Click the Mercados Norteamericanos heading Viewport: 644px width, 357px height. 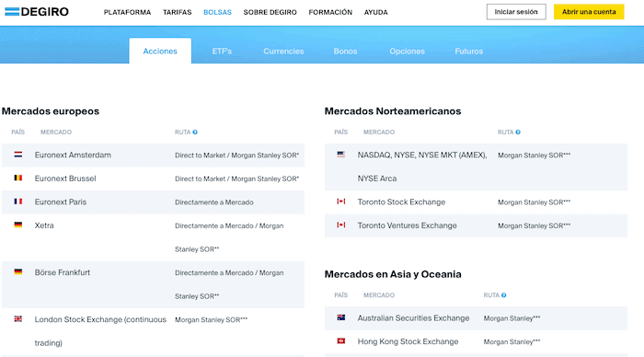click(x=393, y=111)
